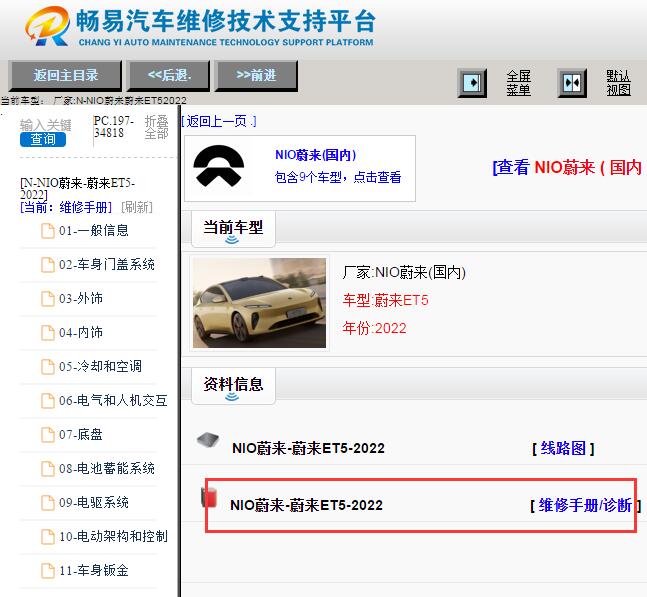
Task: Open 04-内饰 tree item
Action: 81,332
